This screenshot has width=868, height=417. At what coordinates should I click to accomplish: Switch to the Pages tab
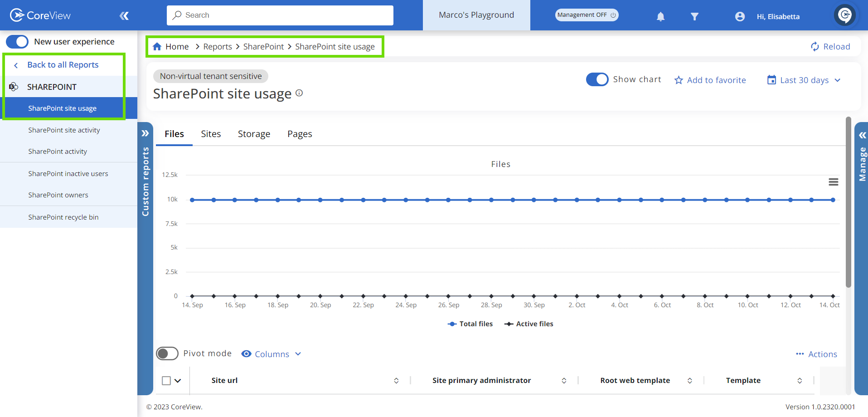(x=300, y=134)
